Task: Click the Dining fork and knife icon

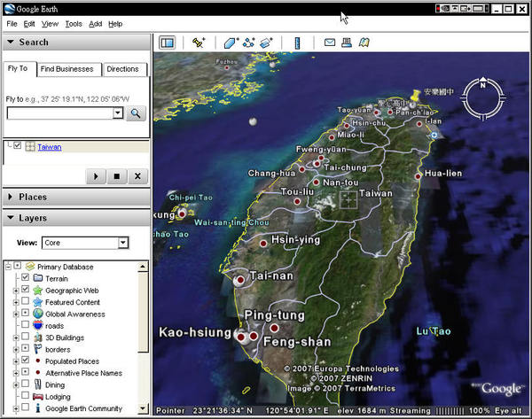Action: coord(38,384)
